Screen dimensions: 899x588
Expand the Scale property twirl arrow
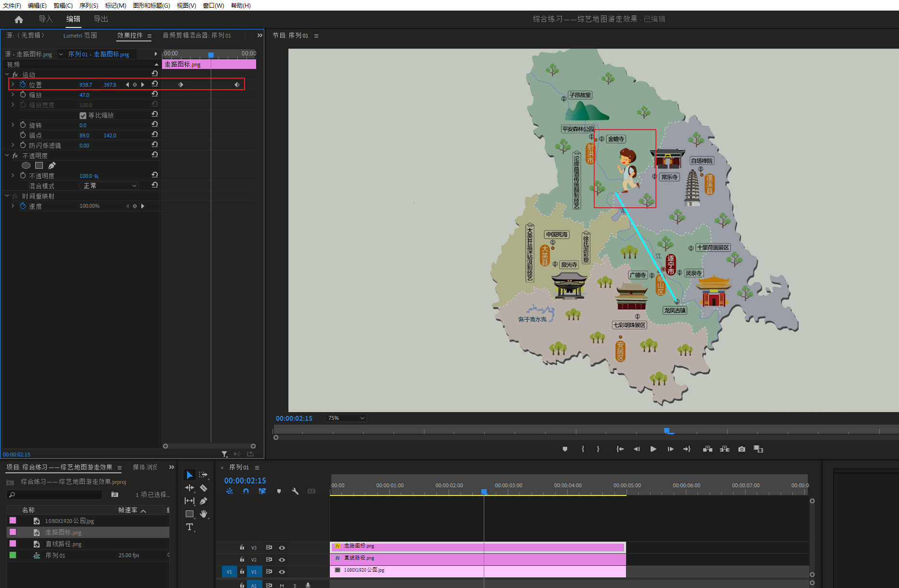[x=13, y=95]
